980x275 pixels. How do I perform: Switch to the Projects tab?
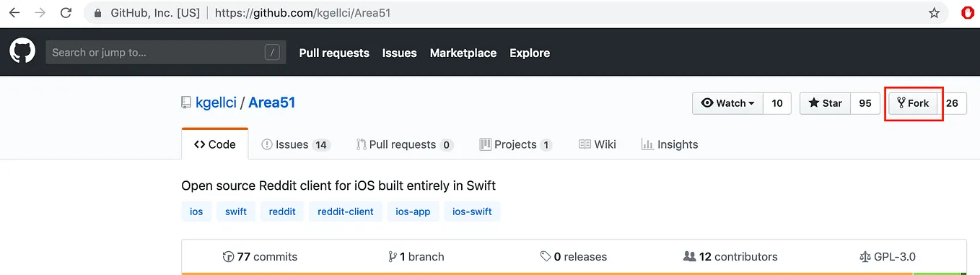[516, 144]
